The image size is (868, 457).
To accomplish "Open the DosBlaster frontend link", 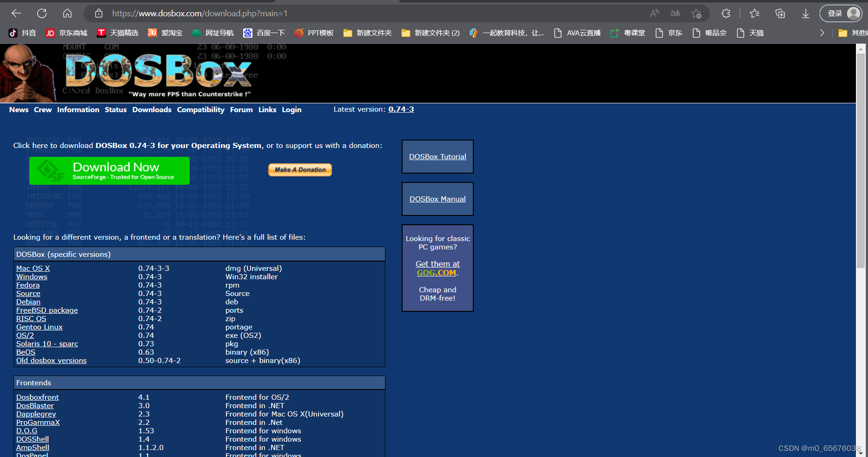I will coord(35,406).
